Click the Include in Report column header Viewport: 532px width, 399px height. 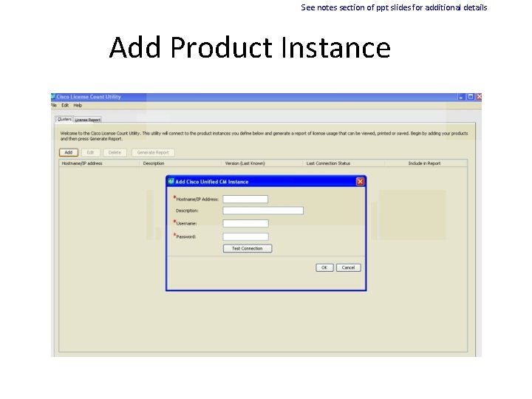coord(426,163)
